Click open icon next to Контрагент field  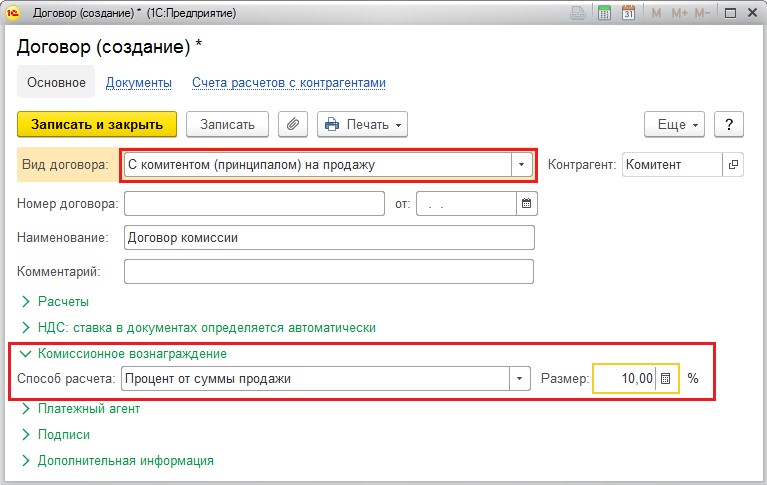coord(734,164)
